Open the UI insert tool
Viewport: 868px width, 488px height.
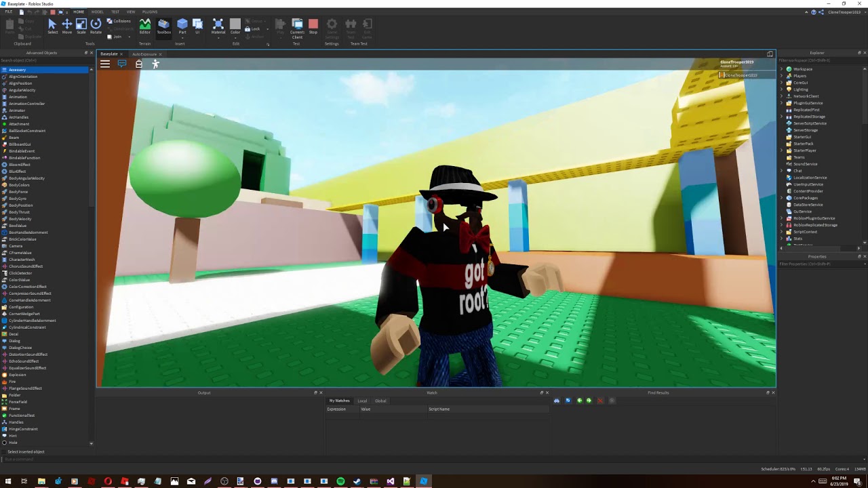[198, 26]
